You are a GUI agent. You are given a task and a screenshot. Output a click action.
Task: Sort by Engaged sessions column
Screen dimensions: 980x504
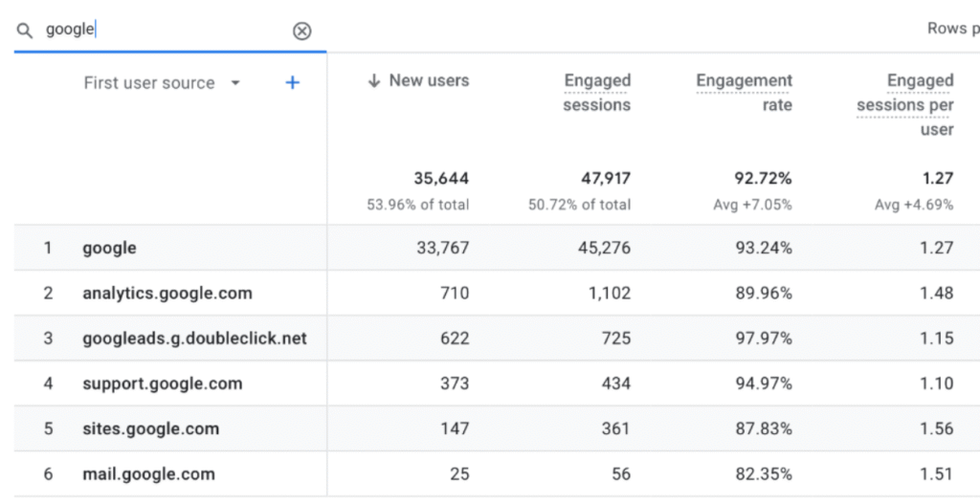coord(596,93)
